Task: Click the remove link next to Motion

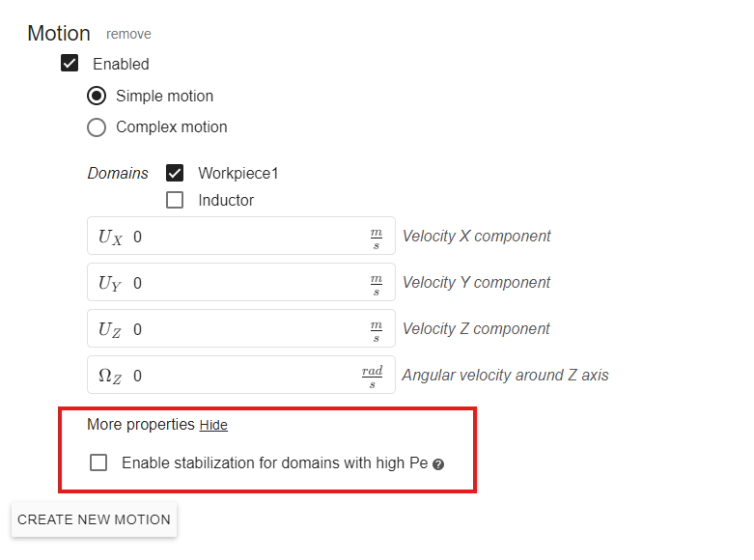Action: coord(128,34)
